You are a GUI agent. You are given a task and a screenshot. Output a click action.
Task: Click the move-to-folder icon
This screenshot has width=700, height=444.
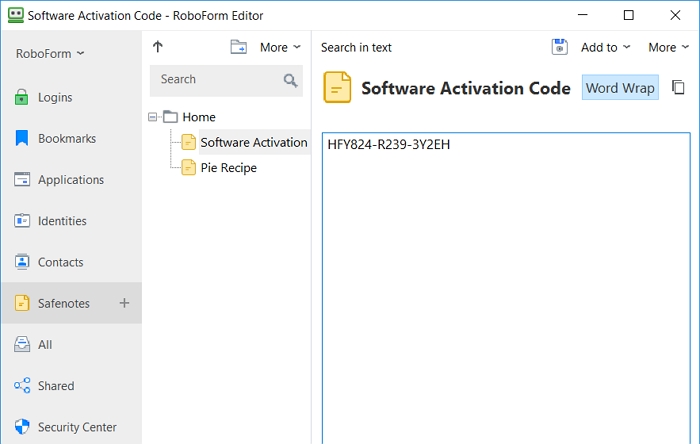(238, 47)
